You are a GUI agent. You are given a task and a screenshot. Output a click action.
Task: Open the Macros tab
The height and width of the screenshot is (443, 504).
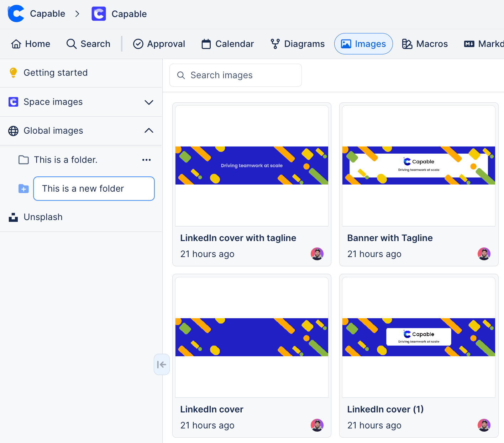(x=425, y=44)
